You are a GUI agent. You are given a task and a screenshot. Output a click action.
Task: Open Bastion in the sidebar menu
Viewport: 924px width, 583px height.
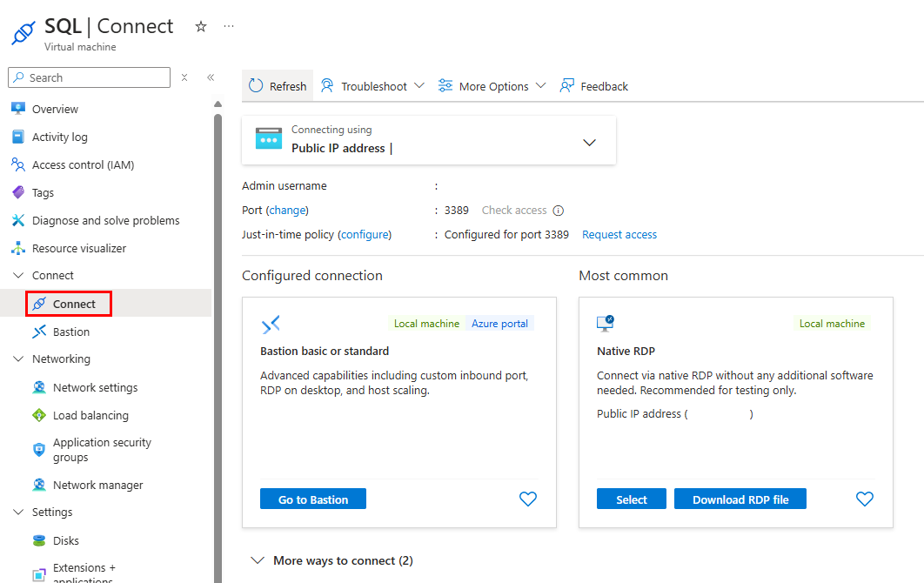coord(71,332)
